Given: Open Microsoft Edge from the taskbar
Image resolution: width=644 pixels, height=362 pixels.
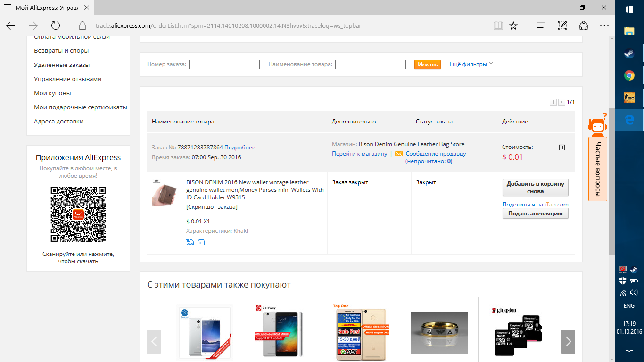Looking at the screenshot, I should (629, 120).
